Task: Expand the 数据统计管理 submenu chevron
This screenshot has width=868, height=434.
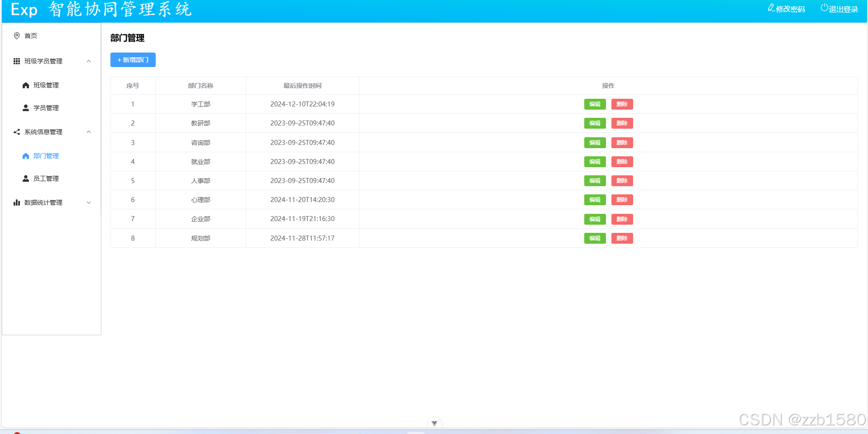Action: [89, 203]
